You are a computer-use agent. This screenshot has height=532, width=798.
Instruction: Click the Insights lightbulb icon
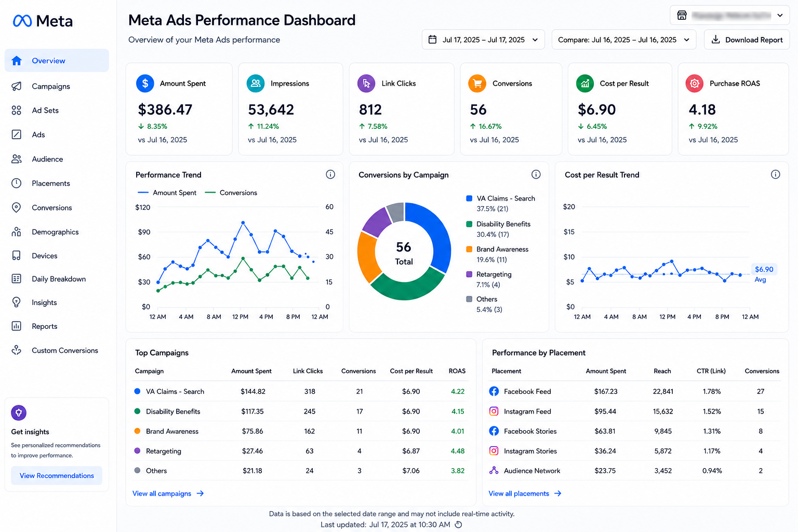pyautogui.click(x=17, y=302)
